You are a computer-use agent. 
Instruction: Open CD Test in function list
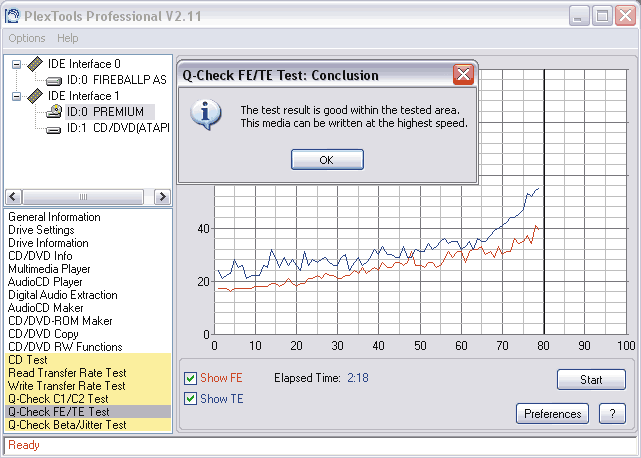(x=88, y=360)
